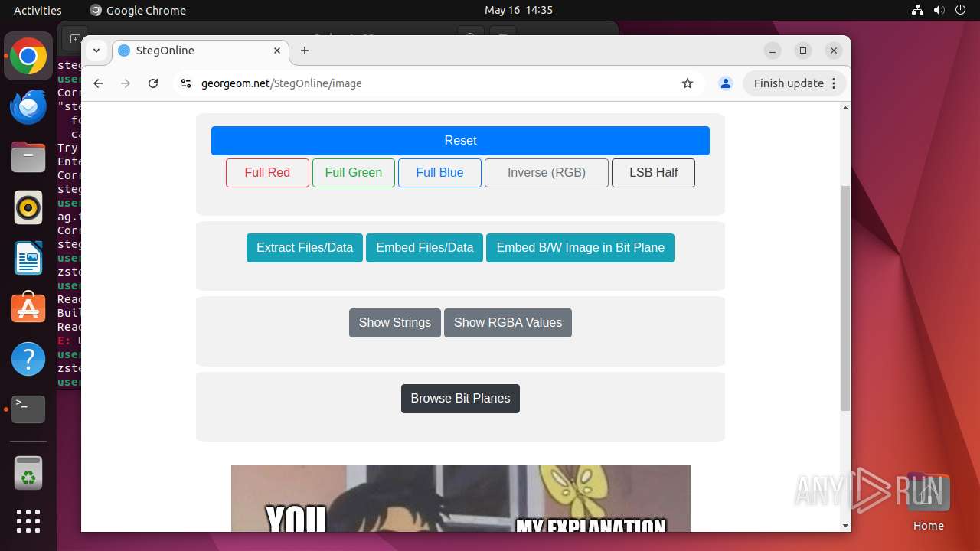Close the StegOnline tab
Screen dimensions: 980x551
[277, 51]
